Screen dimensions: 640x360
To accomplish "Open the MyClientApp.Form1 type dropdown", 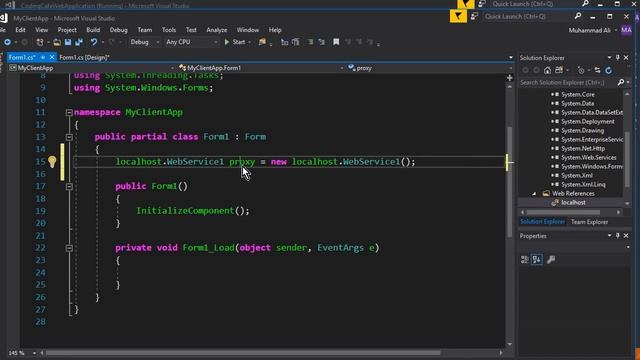I will (261, 68).
